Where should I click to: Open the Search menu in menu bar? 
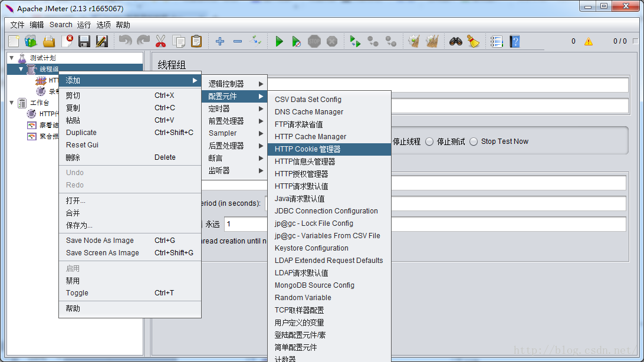[61, 25]
